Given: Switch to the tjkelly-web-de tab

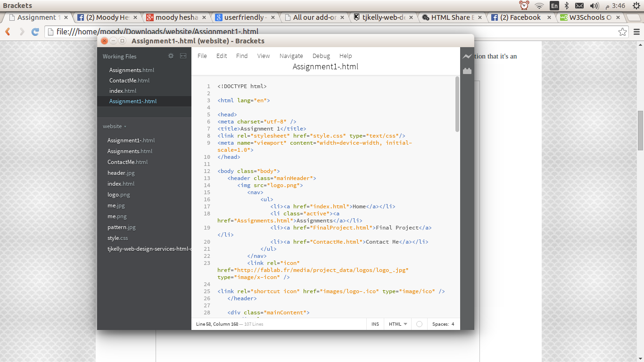Looking at the screenshot, I should [x=383, y=17].
